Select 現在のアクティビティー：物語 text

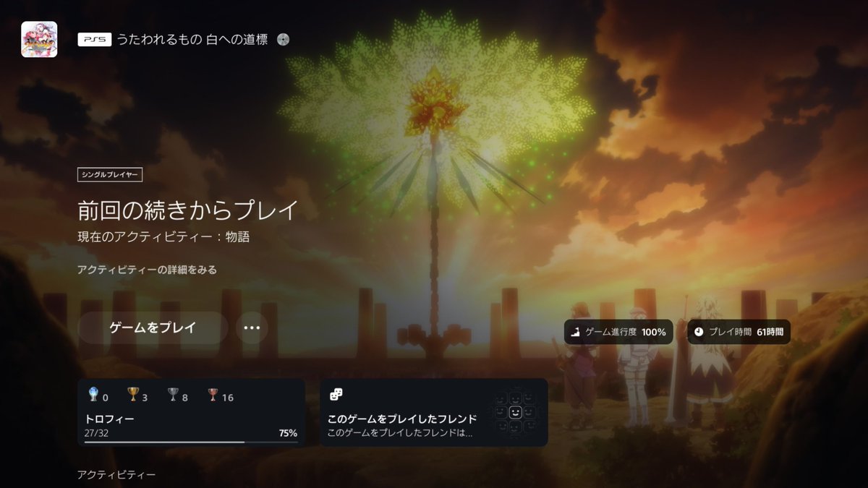(x=163, y=236)
